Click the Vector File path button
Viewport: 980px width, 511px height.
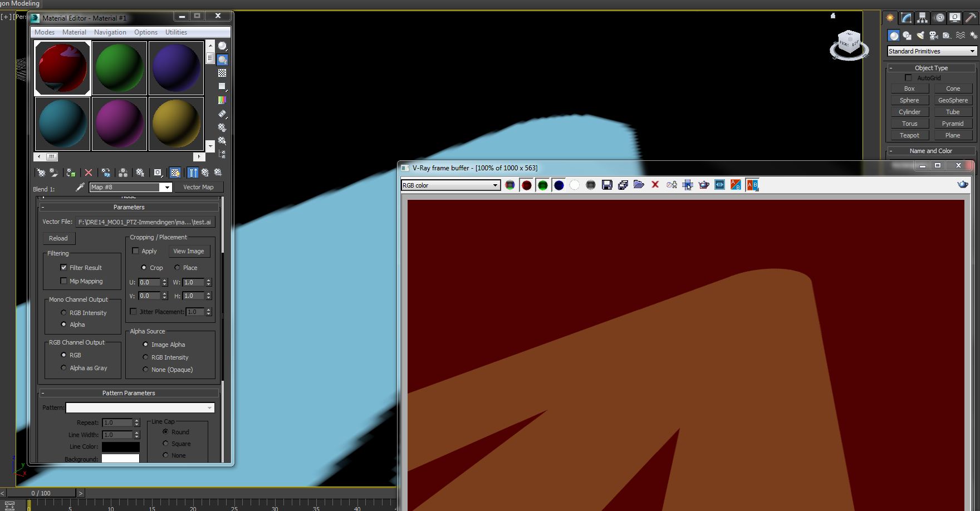[145, 222]
